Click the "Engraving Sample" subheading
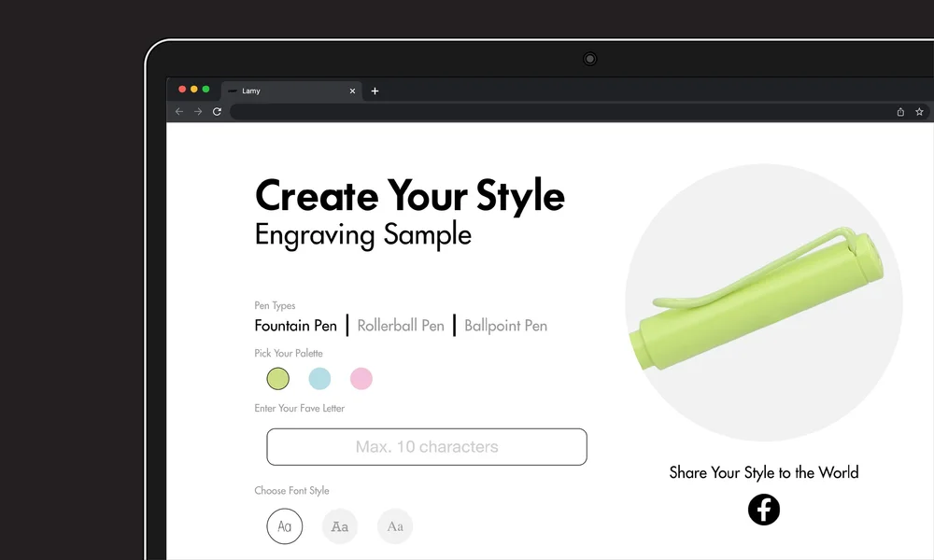This screenshot has height=560, width=934. [x=362, y=234]
